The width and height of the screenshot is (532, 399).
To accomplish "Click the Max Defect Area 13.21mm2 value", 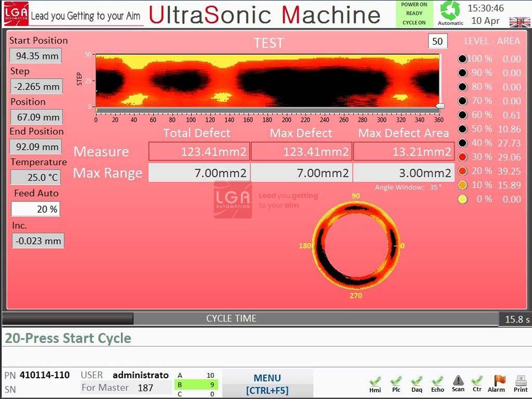I will coord(404,151).
